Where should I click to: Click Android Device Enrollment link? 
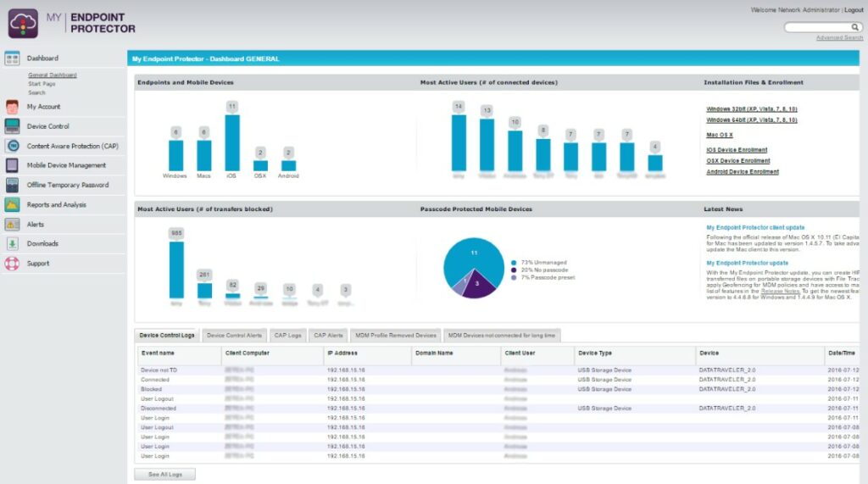743,172
